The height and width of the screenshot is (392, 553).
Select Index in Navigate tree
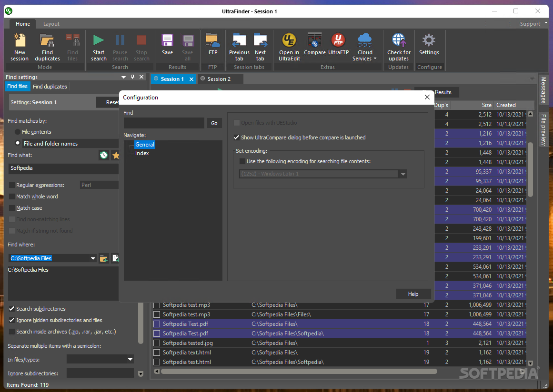[142, 153]
